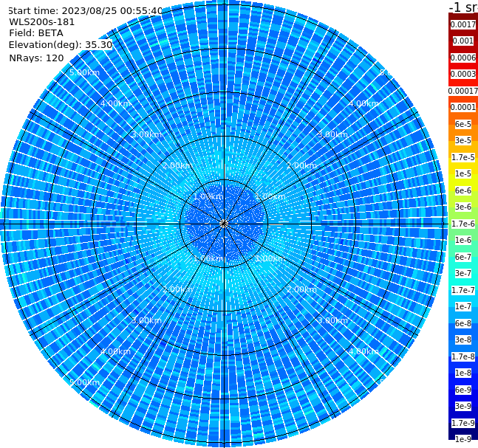Select the 0.001 colorbar tick label
Screen dimensions: 478x448
(x=463, y=41)
